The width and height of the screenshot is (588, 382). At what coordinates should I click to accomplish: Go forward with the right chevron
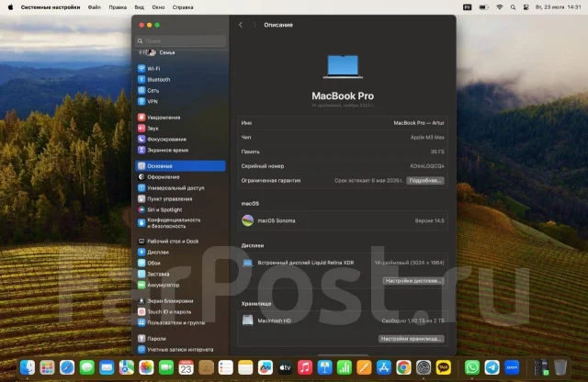[x=254, y=25]
